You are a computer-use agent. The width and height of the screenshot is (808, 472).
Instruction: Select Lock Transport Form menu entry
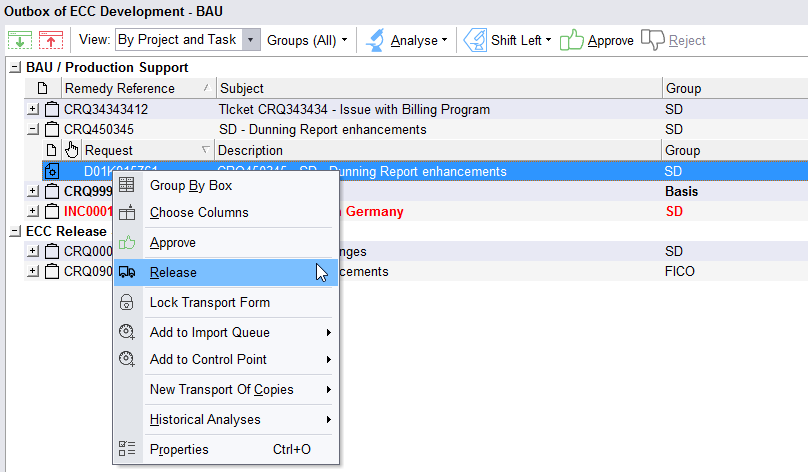coord(209,302)
